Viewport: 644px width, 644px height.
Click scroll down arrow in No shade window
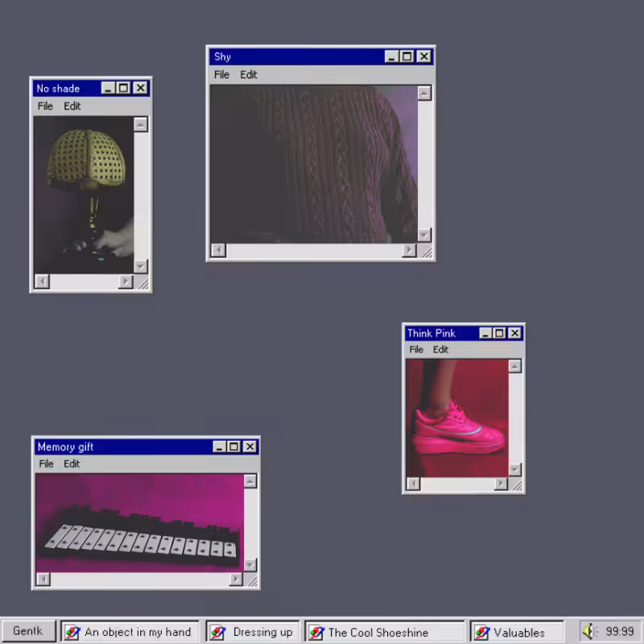140,266
